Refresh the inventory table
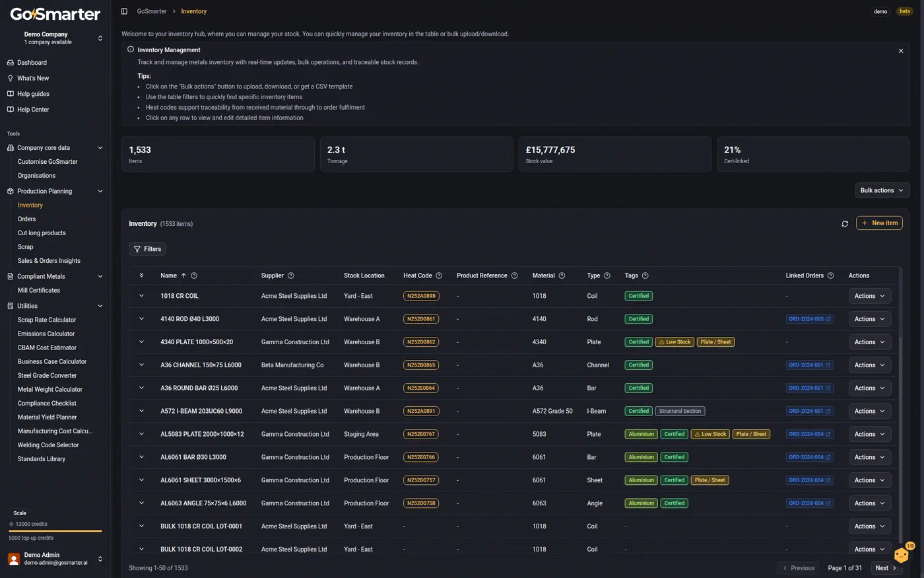 (845, 224)
